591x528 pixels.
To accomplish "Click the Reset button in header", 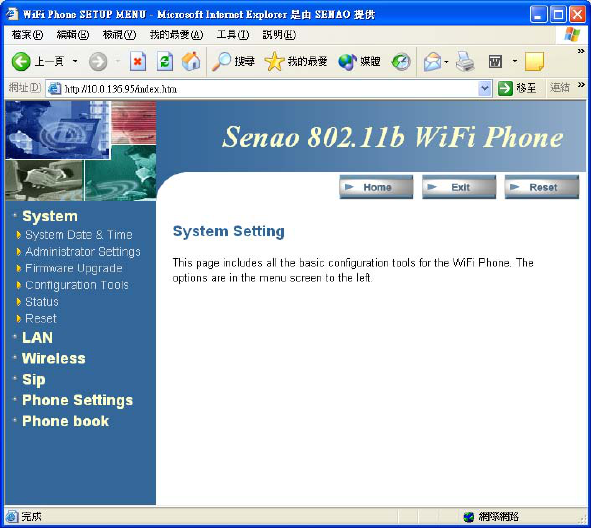I will pyautogui.click(x=542, y=187).
